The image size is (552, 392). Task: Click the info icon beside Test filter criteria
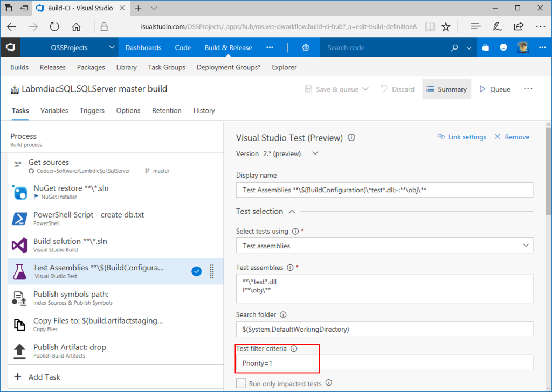[294, 348]
